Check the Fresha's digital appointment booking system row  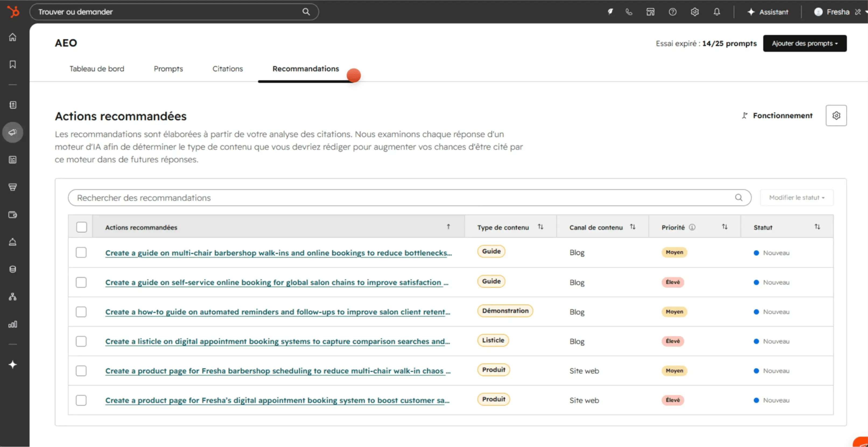point(81,400)
